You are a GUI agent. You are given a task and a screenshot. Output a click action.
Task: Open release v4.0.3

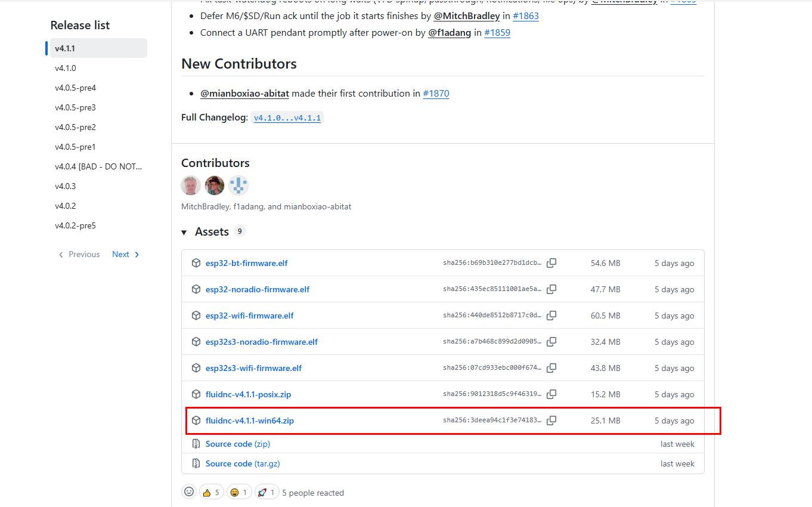point(66,186)
